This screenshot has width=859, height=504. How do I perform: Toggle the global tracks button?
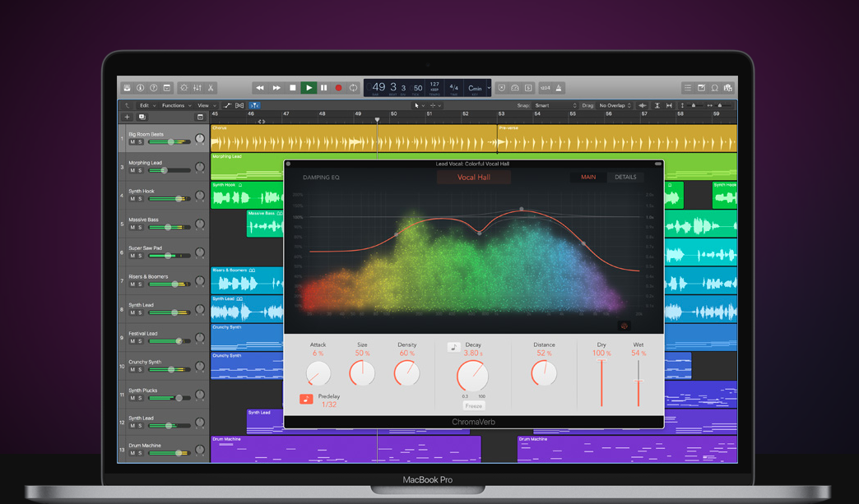tap(200, 117)
